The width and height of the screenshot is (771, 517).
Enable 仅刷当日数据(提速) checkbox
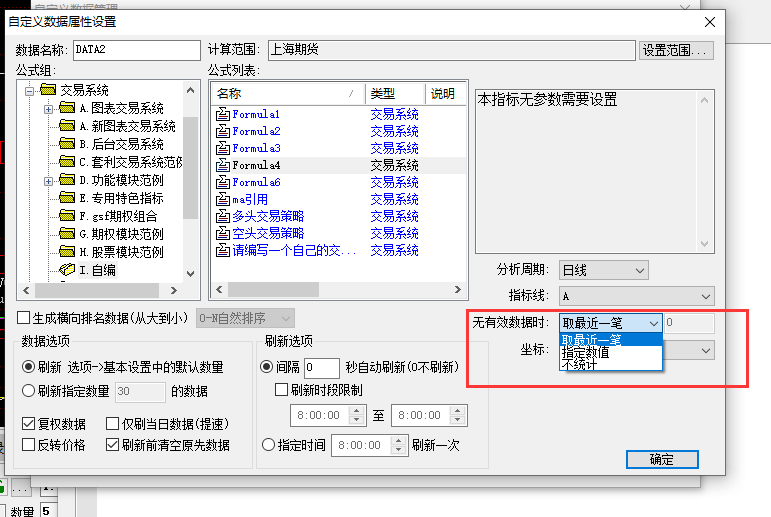(x=113, y=424)
